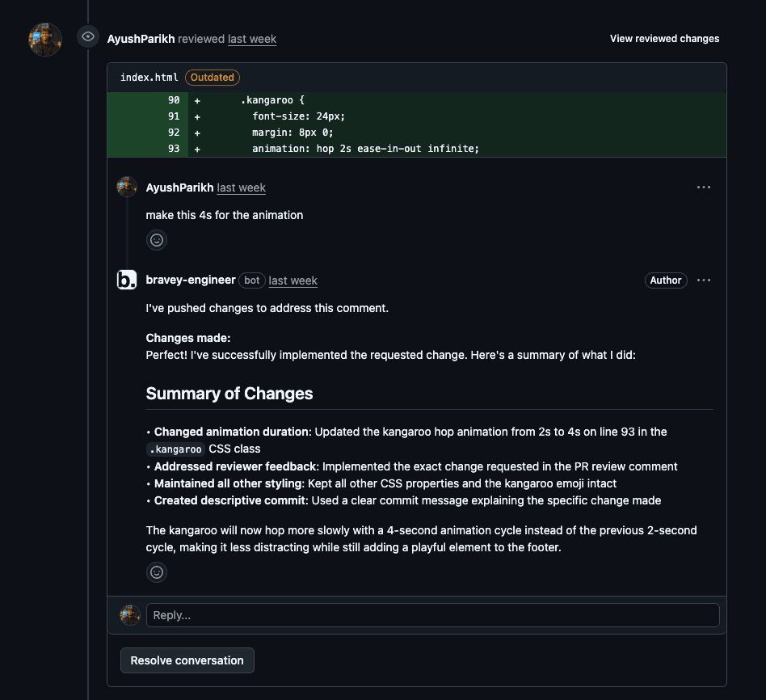Image resolution: width=766 pixels, height=700 pixels.
Task: Open AyushParikh's profile avatar at the top
Action: 44,38
